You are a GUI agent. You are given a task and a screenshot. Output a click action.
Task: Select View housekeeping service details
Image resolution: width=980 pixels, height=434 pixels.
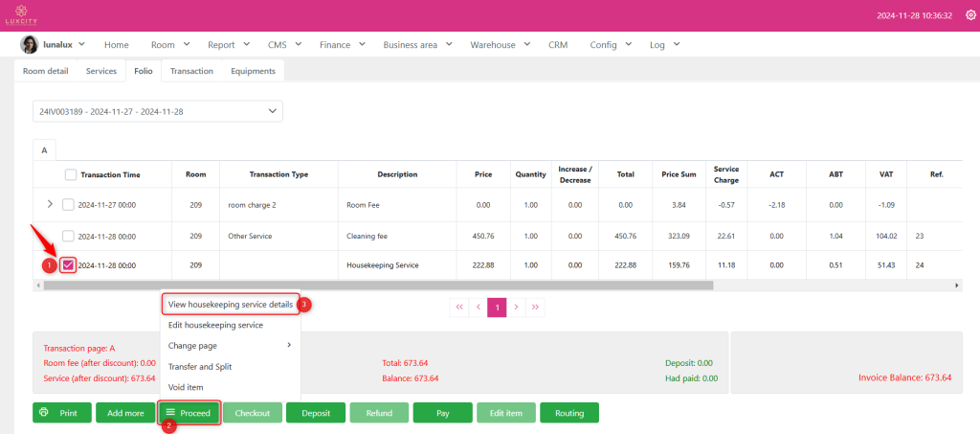pos(230,304)
